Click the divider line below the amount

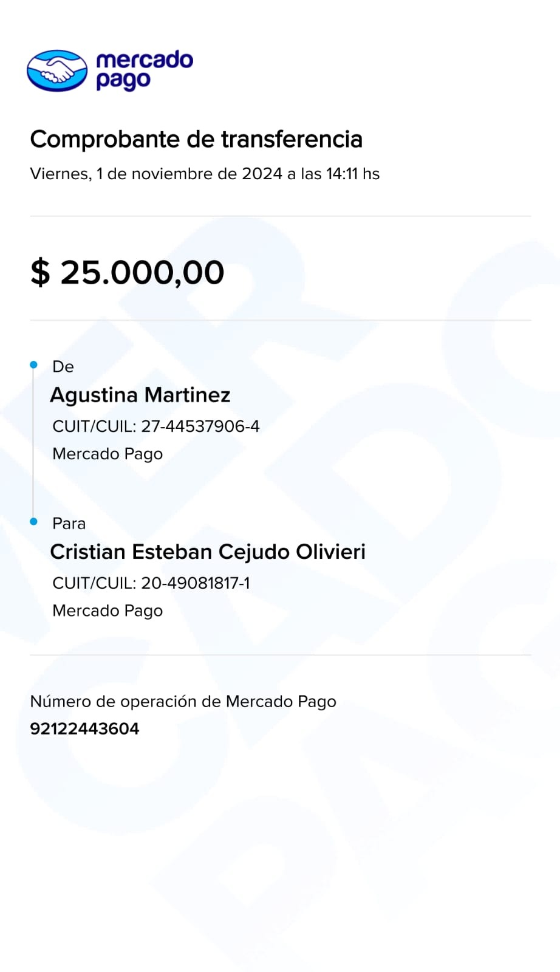coord(281,320)
